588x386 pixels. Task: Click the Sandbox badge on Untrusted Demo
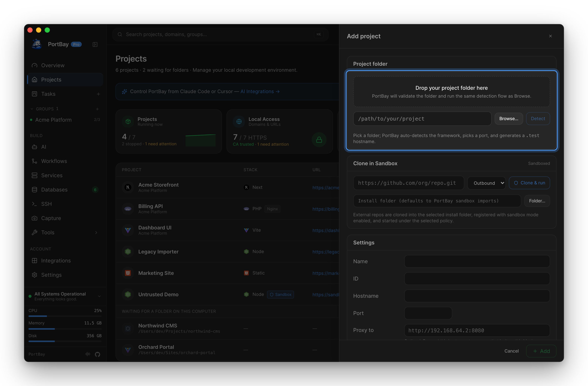[280, 294]
